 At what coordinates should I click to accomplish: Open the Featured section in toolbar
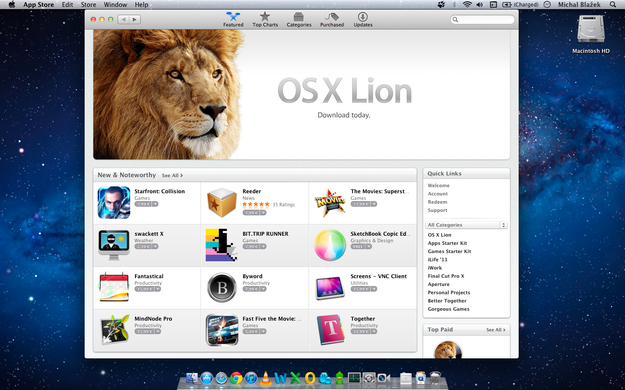pos(233,20)
